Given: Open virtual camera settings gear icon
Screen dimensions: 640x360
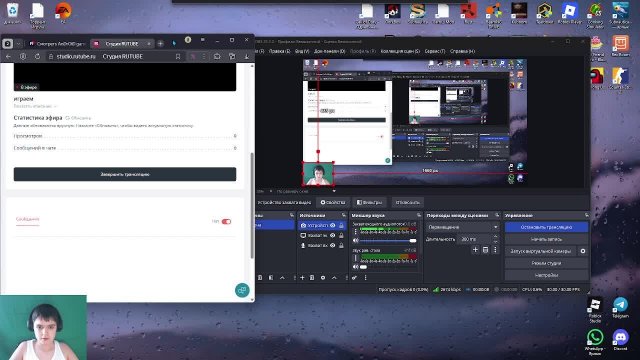Looking at the screenshot, I should (x=583, y=251).
